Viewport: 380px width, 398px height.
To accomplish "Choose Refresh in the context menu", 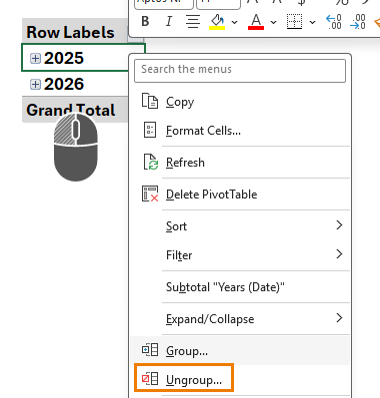I will pos(240,162).
